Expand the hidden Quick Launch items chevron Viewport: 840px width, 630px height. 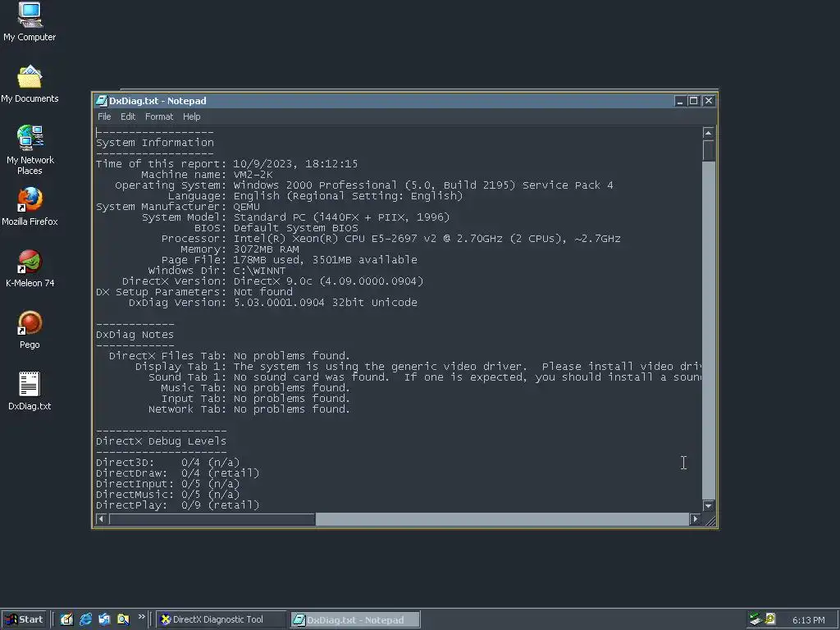[141, 617]
